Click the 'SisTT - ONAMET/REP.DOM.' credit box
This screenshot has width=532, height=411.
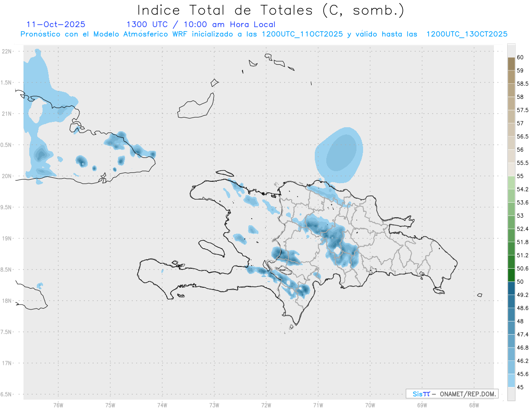pos(452,394)
